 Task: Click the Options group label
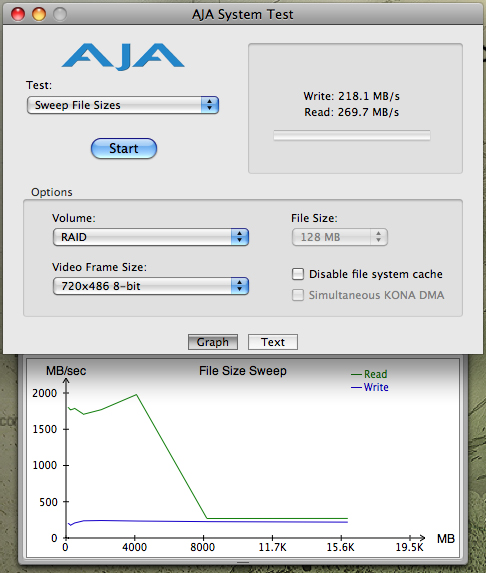pyautogui.click(x=52, y=192)
